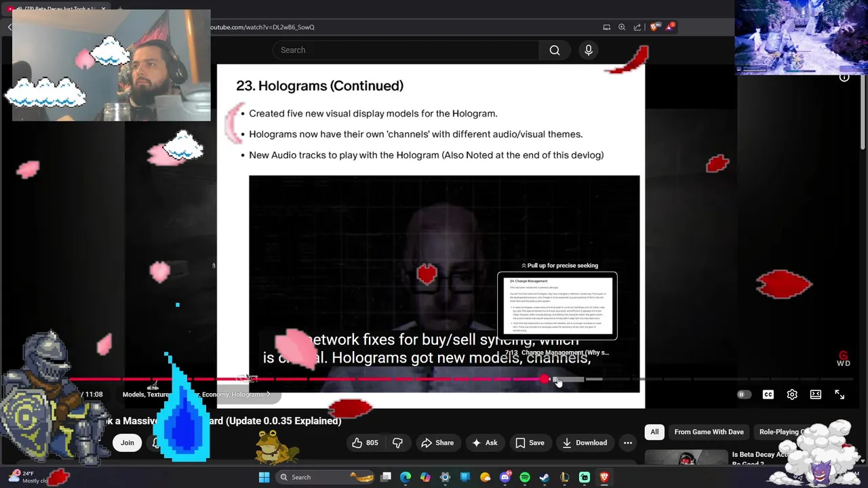Open Steam from taskbar
The width and height of the screenshot is (868, 488).
(545, 477)
